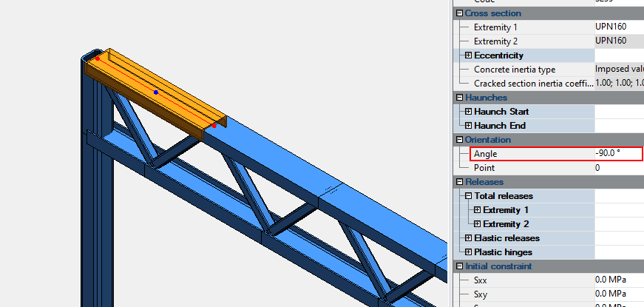This screenshot has height=307, width=644.
Task: Collapse the Releases section header
Action: (x=459, y=182)
